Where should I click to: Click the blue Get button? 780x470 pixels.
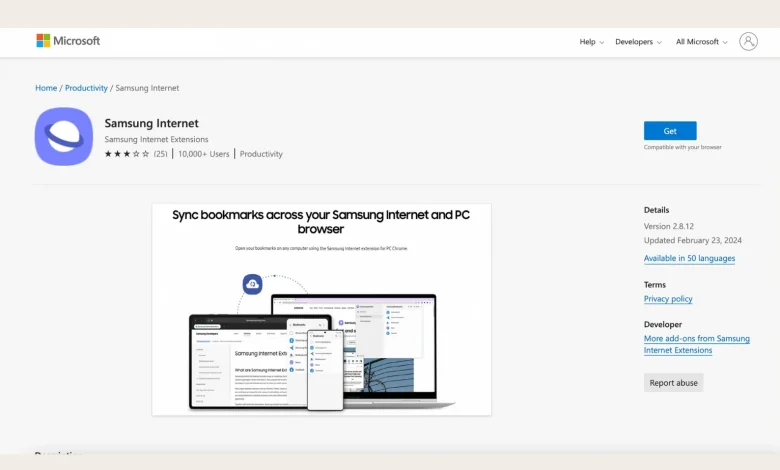coord(670,131)
